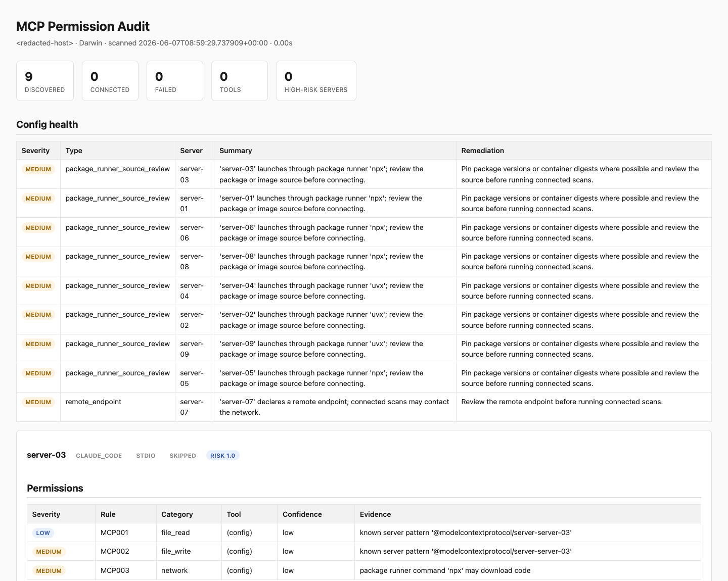The image size is (728, 581).
Task: Click the RISK 1.0 badge
Action: tap(222, 456)
